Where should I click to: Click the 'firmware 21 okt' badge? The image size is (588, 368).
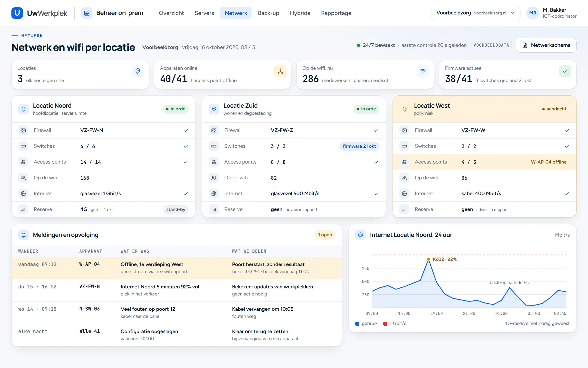359,146
